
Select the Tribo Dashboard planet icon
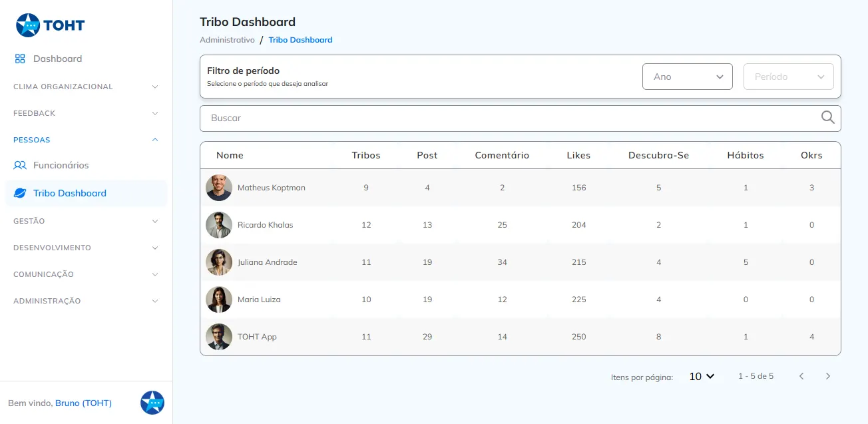tap(20, 193)
